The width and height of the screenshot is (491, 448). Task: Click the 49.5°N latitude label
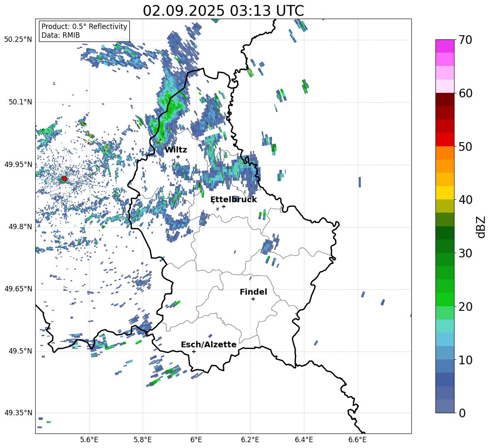click(20, 351)
